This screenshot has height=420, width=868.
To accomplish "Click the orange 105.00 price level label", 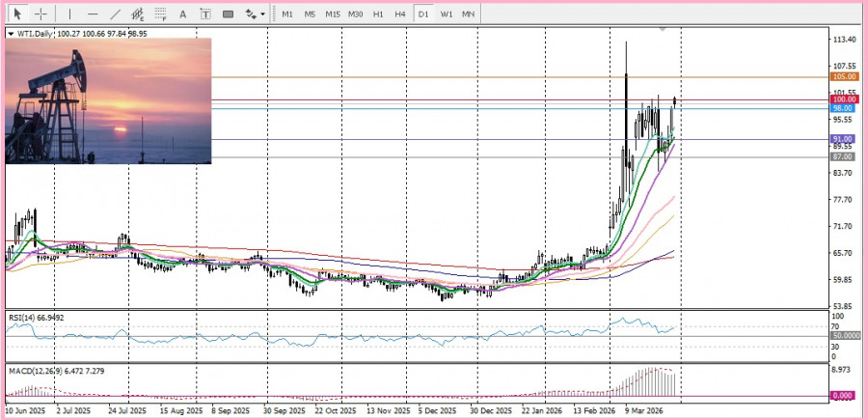I will [x=844, y=76].
